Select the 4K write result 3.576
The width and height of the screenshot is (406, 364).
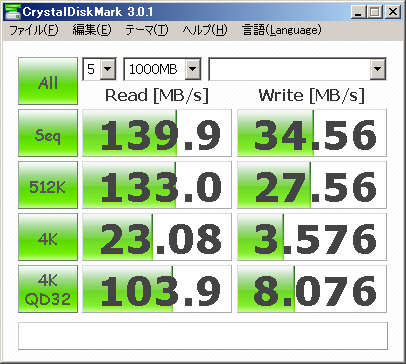(312, 237)
